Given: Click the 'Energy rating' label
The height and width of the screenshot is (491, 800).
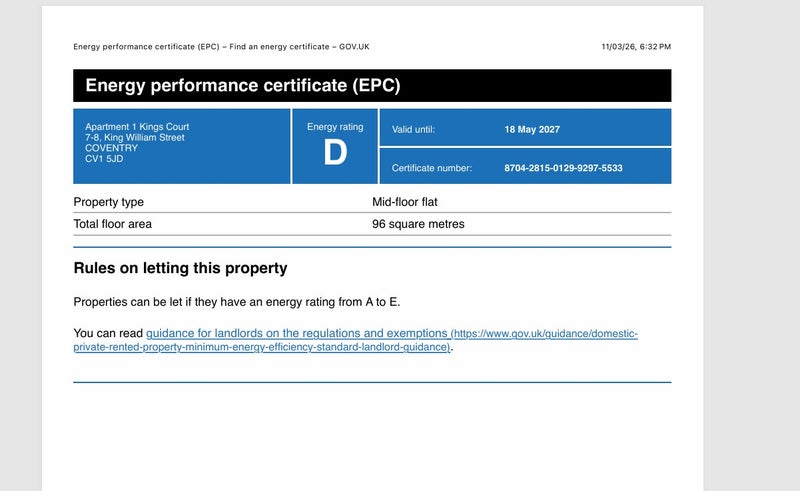Looking at the screenshot, I should pyautogui.click(x=335, y=127).
